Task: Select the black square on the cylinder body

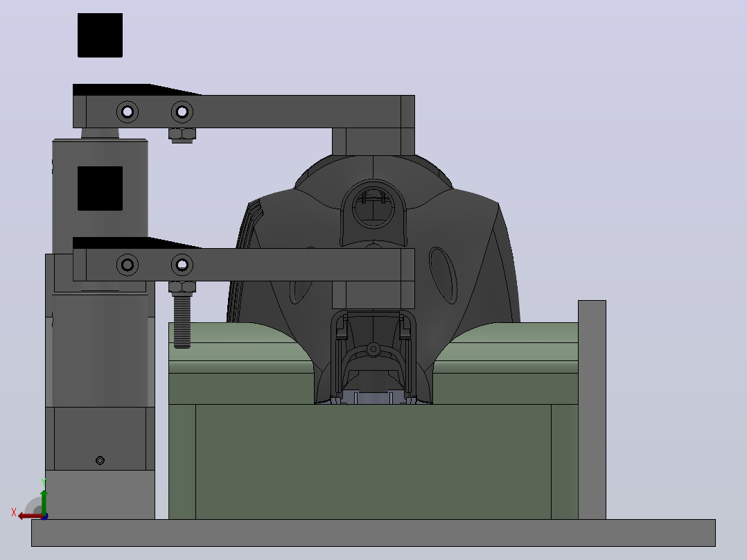Action: click(100, 189)
